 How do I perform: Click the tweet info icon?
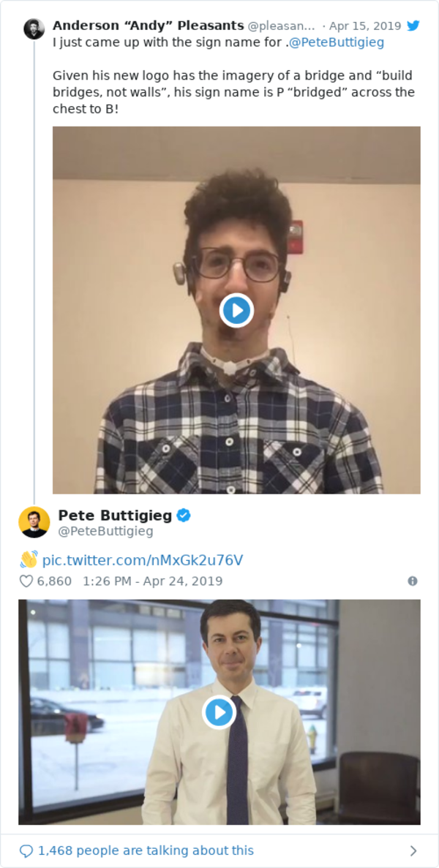click(413, 581)
